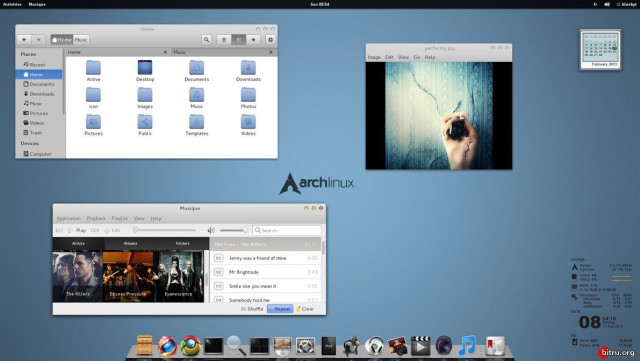640x361 pixels.
Task: Close the Music tab in file manager
Action: pyautogui.click(x=271, y=52)
